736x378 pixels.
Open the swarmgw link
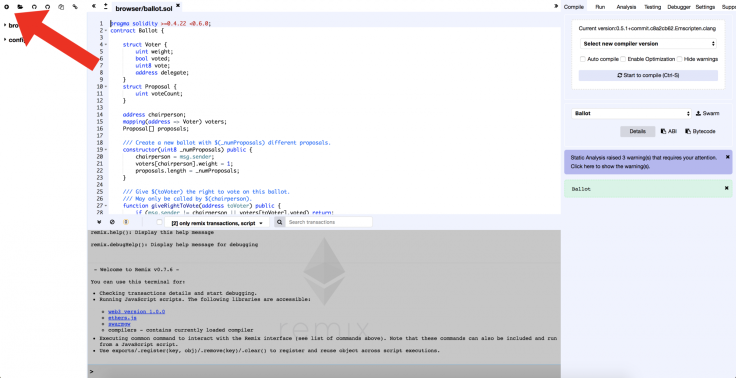pyautogui.click(x=119, y=324)
